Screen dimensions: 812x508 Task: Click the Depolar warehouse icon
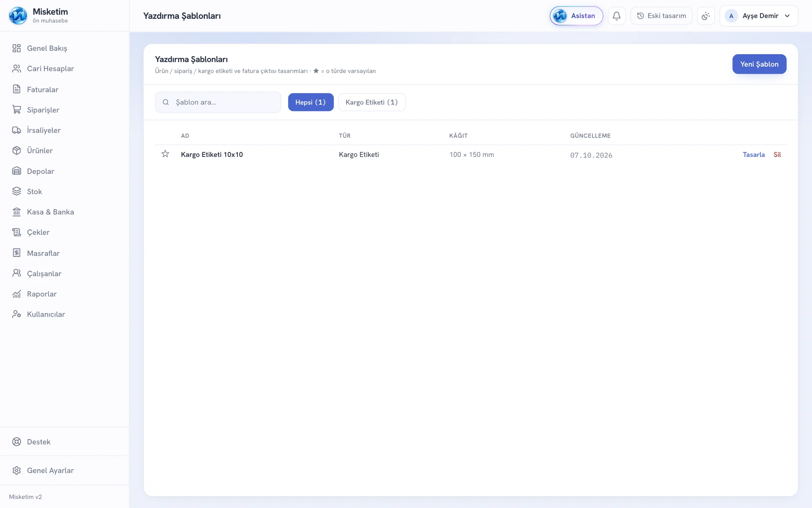[x=17, y=171]
